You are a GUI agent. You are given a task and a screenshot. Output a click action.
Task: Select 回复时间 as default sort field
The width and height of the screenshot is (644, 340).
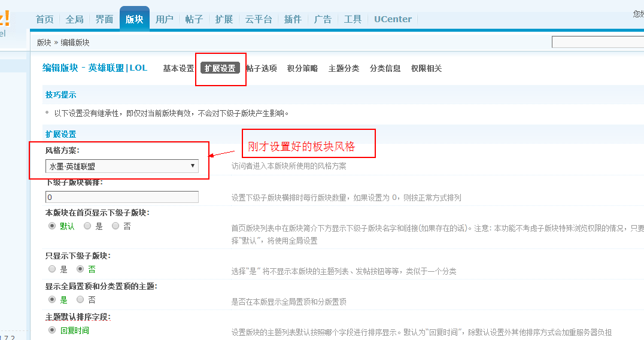pyautogui.click(x=52, y=330)
